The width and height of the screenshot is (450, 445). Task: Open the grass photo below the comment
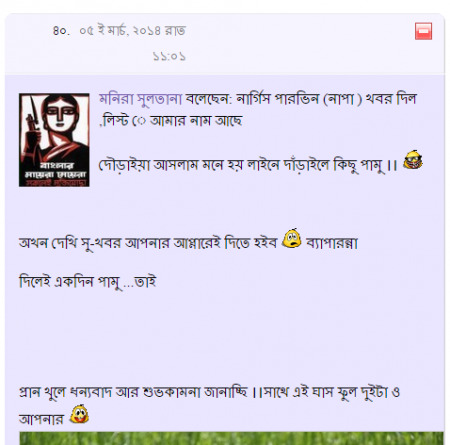[x=231, y=438]
